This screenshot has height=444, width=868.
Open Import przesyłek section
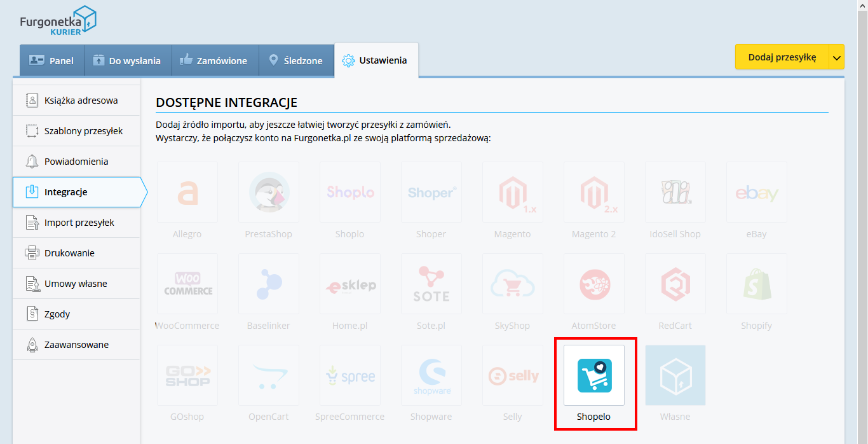[x=76, y=223]
